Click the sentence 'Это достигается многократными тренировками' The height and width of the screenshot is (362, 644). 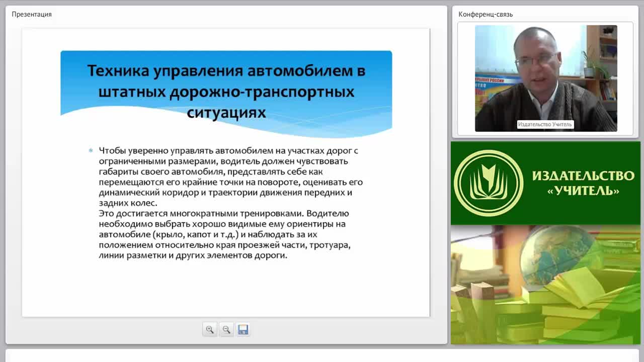tap(201, 213)
